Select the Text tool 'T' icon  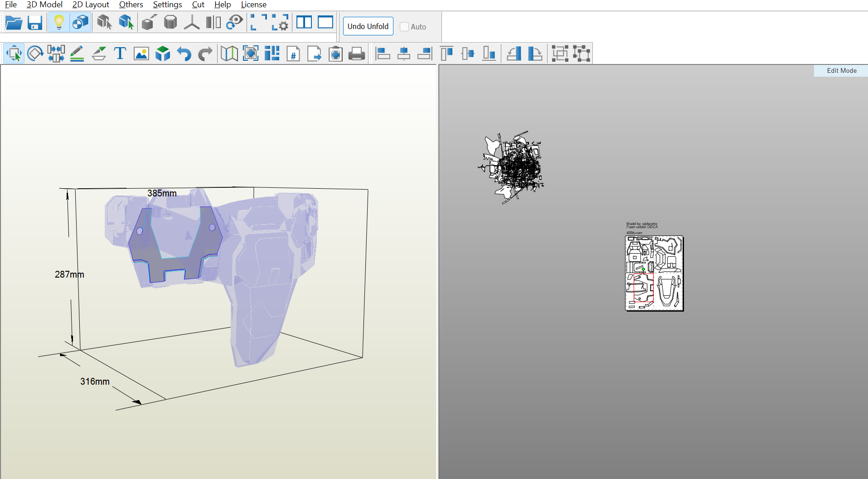120,54
